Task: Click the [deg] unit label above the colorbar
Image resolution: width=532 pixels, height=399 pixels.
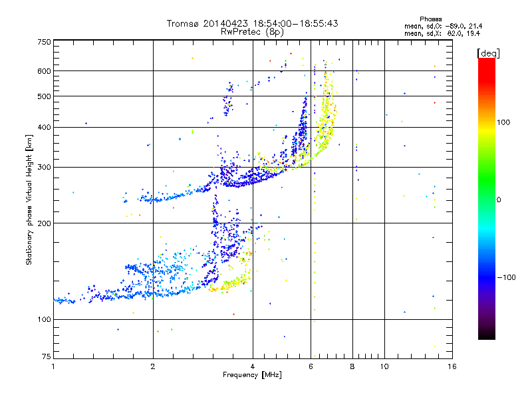Action: click(x=488, y=53)
